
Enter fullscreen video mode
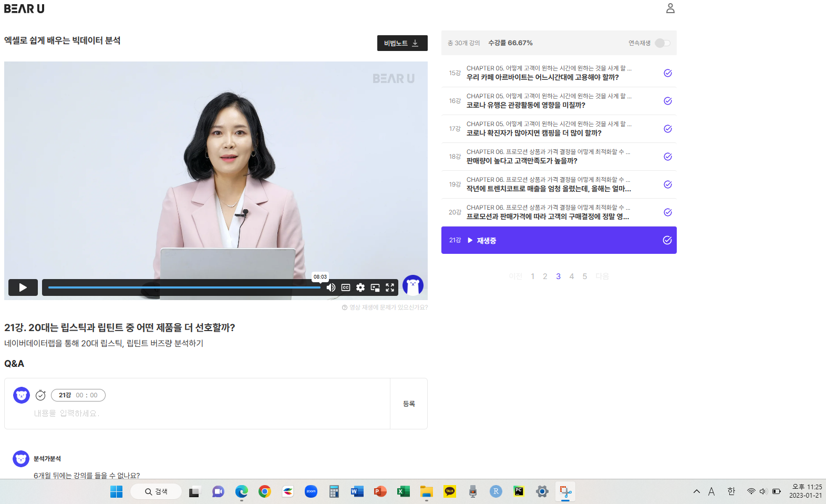tap(390, 287)
